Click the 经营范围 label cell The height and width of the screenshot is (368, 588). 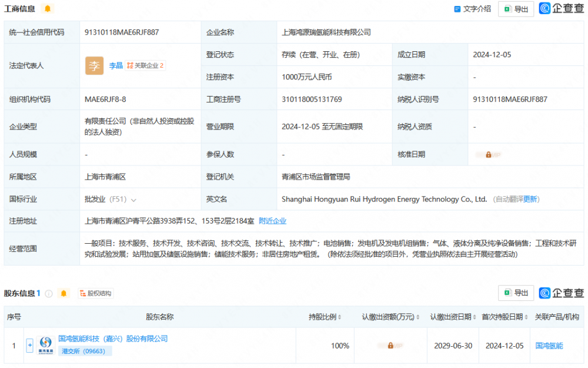coord(42,249)
